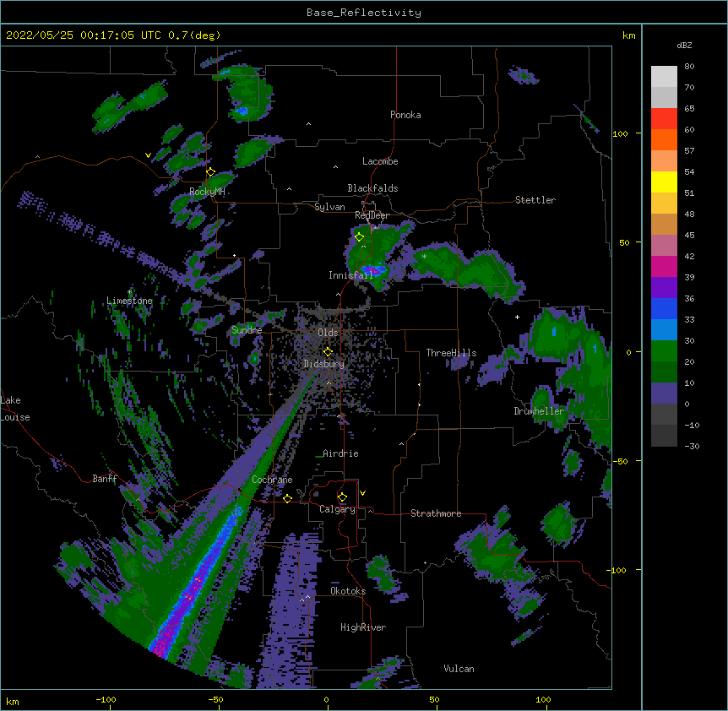The height and width of the screenshot is (711, 728).
Task: Click the white asterisk marker above Limestone
Action: coord(129,292)
